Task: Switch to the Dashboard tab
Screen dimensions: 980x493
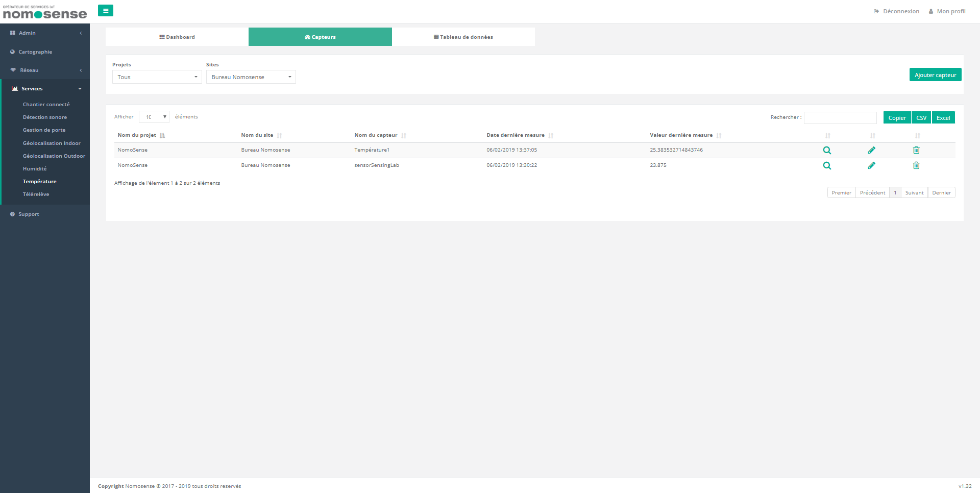Action: [177, 37]
